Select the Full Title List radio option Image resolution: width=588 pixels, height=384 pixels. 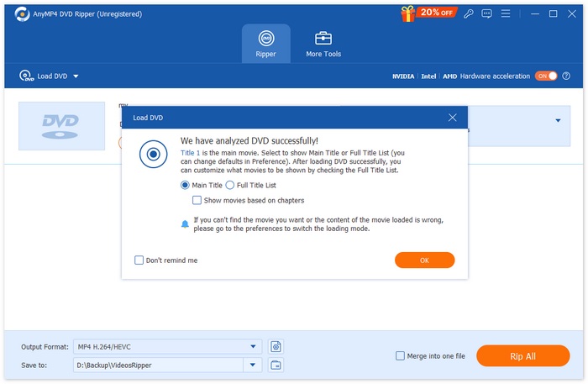pos(230,185)
